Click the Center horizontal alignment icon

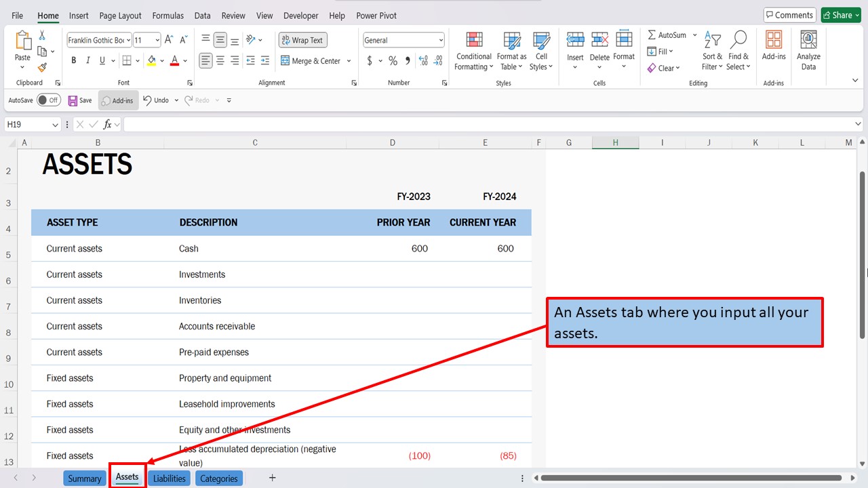220,60
